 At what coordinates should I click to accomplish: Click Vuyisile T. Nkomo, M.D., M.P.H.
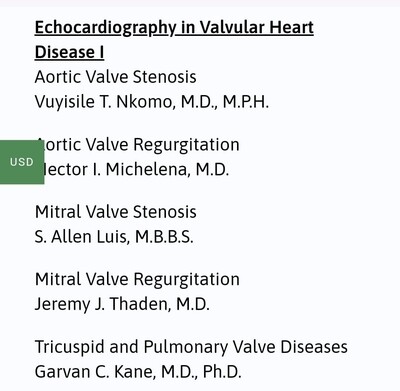(x=152, y=102)
